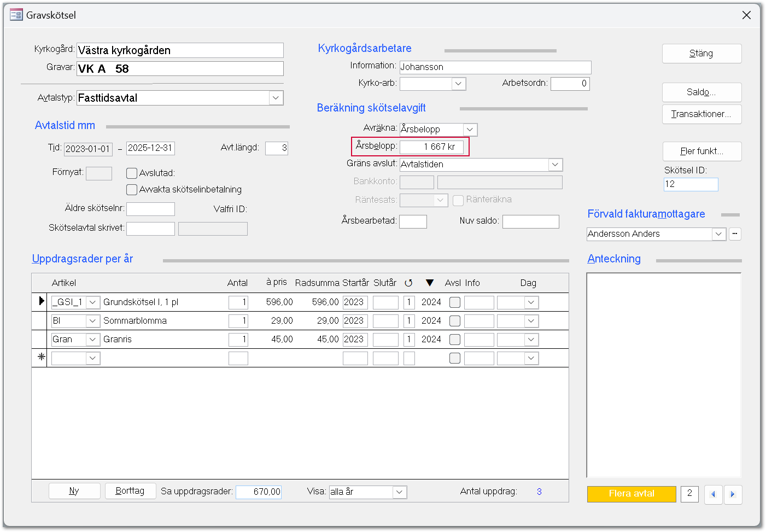Click Startår 2023 on Sommarblomma row

[x=355, y=321]
